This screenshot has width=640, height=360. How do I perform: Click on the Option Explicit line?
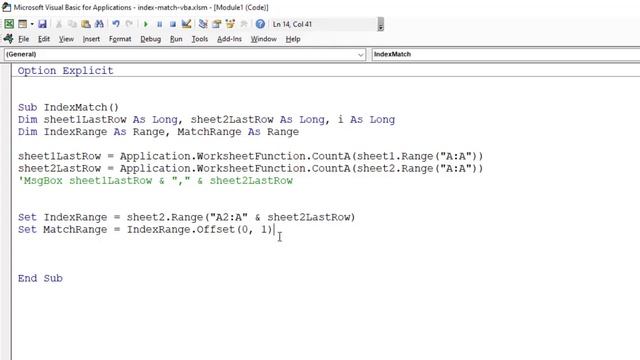point(65,71)
